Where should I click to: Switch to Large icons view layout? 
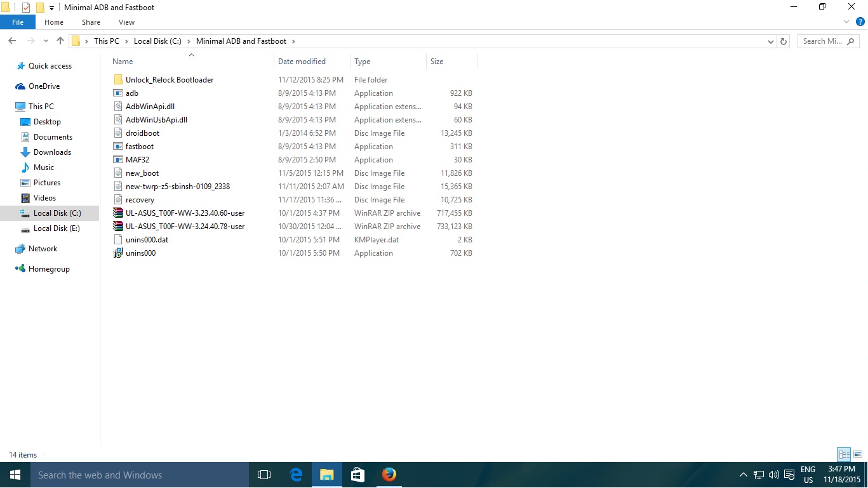click(x=858, y=454)
